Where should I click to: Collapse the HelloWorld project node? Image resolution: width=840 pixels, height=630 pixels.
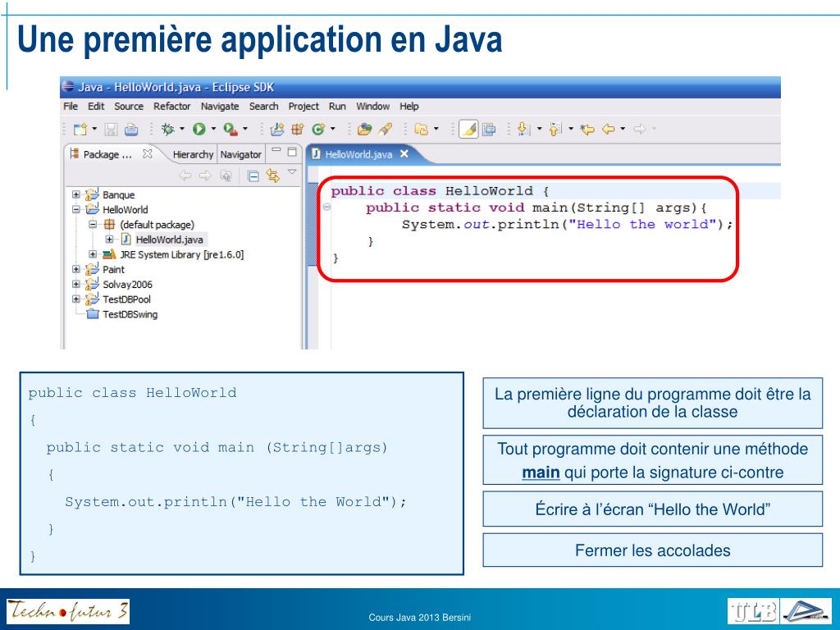pos(76,210)
